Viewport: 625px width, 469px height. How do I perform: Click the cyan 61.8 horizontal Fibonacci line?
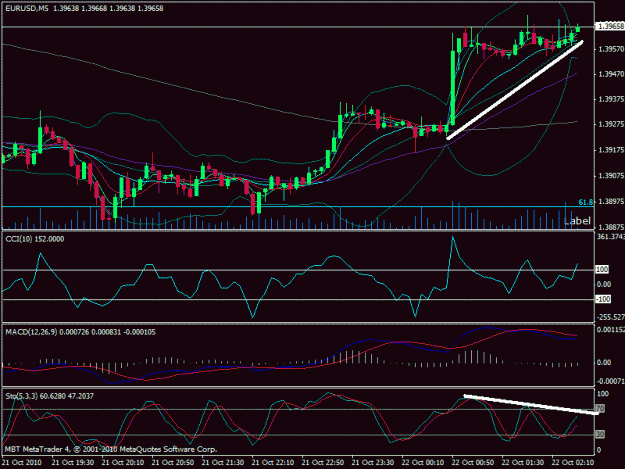[x=298, y=206]
